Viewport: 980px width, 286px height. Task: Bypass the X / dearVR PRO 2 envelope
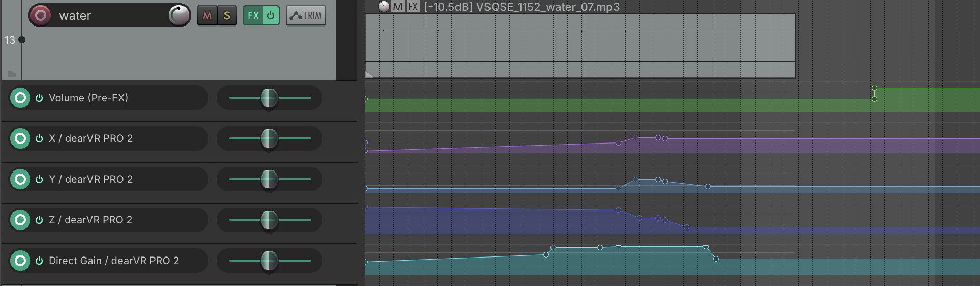click(39, 138)
